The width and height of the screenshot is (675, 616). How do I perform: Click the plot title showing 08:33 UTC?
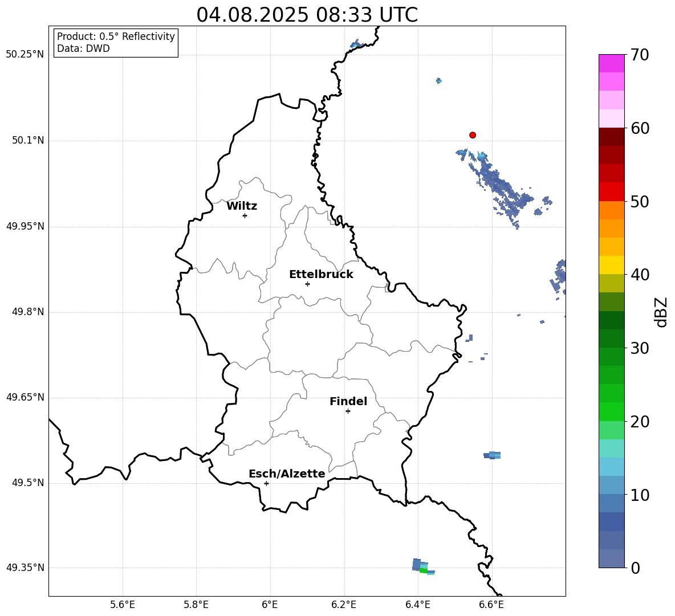point(307,15)
